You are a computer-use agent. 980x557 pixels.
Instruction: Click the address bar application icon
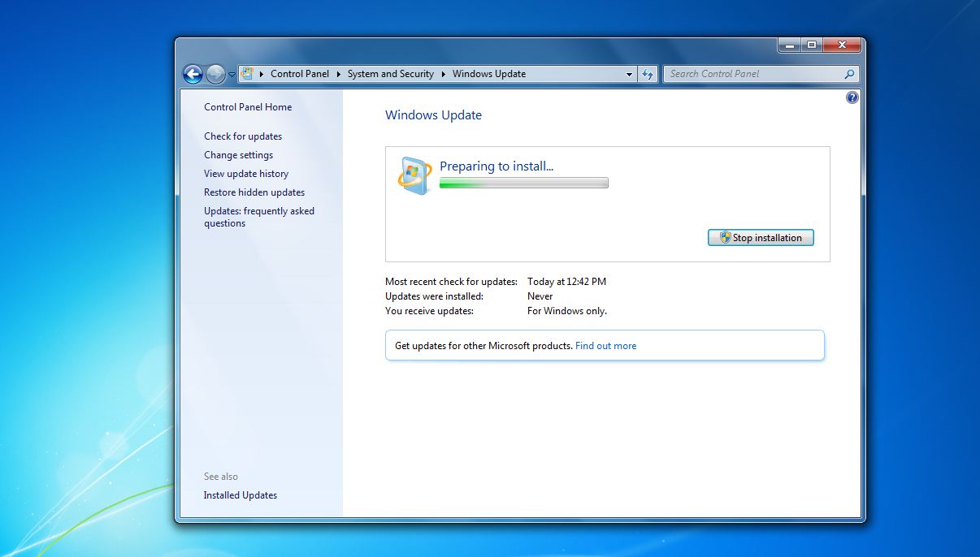click(246, 73)
